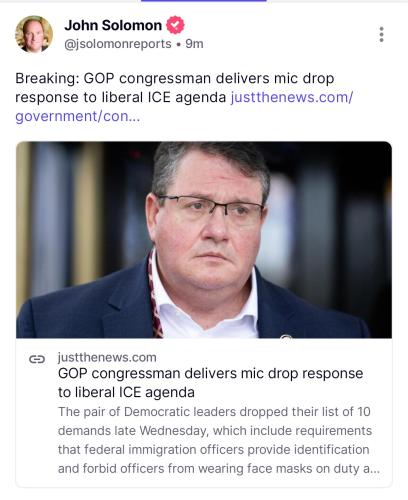Click the dot separator before the timestamp
Image resolution: width=408 pixels, height=500 pixels.
179,44
